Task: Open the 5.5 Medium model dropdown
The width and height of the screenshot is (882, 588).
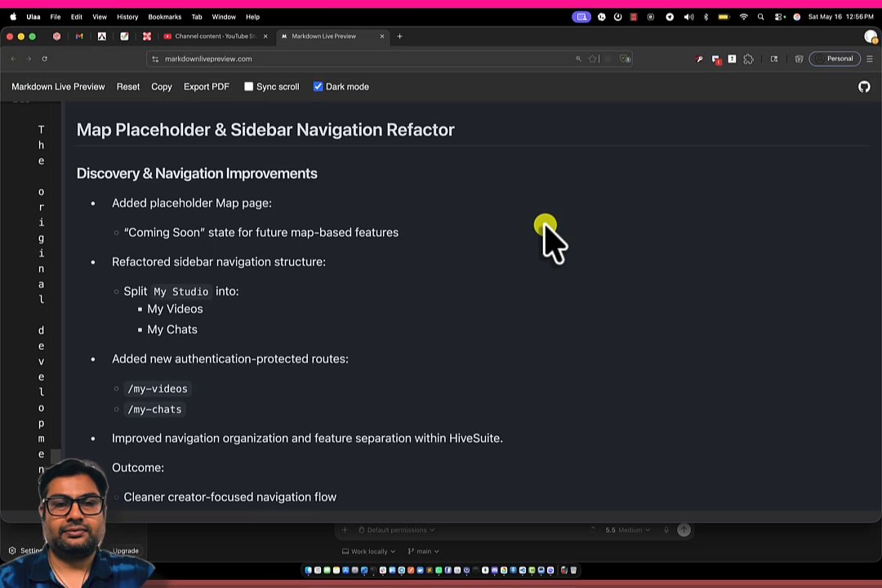Action: [628, 530]
